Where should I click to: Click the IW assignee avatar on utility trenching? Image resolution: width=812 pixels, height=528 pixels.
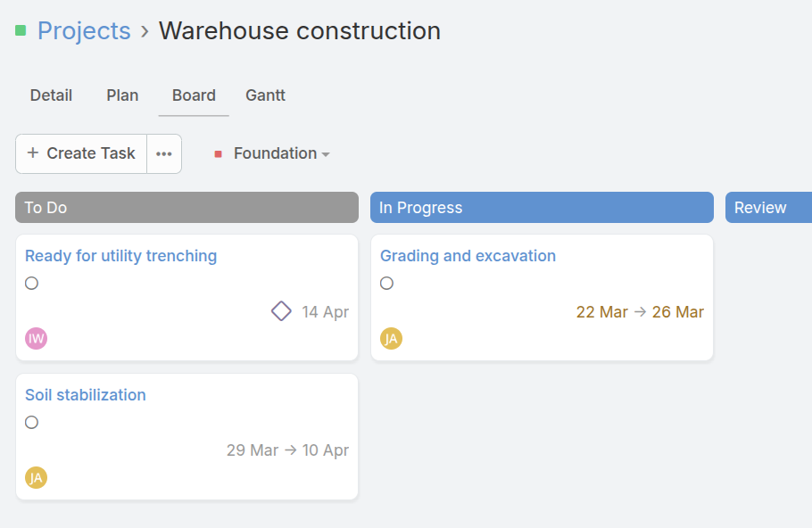coord(36,339)
